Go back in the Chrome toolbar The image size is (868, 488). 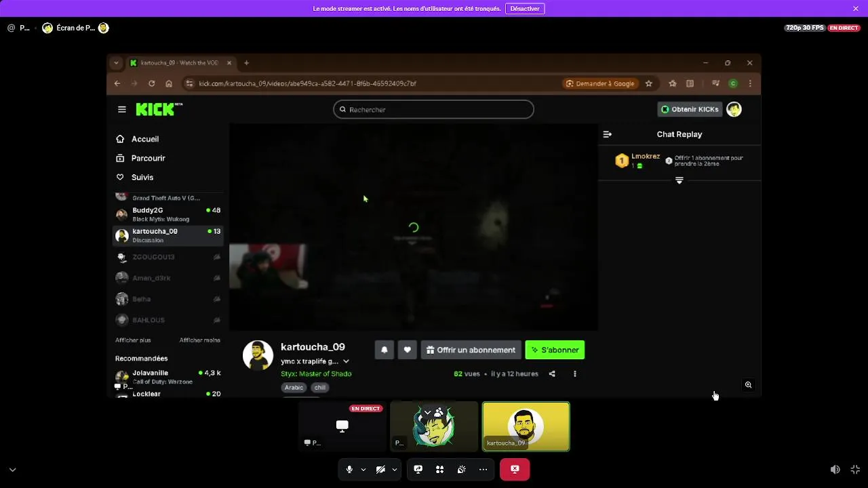(x=117, y=83)
